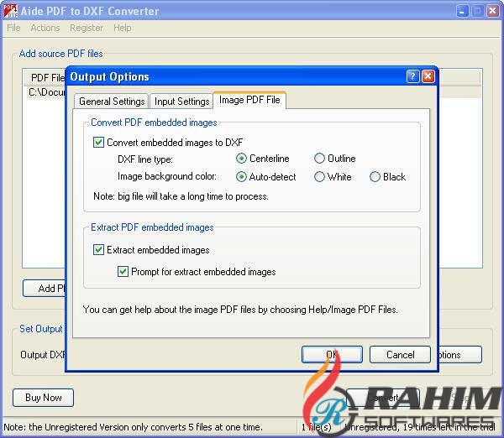Viewport: 504px width, 438px height.
Task: Close the Aide PDF to DXF Converter window
Action: [x=492, y=12]
